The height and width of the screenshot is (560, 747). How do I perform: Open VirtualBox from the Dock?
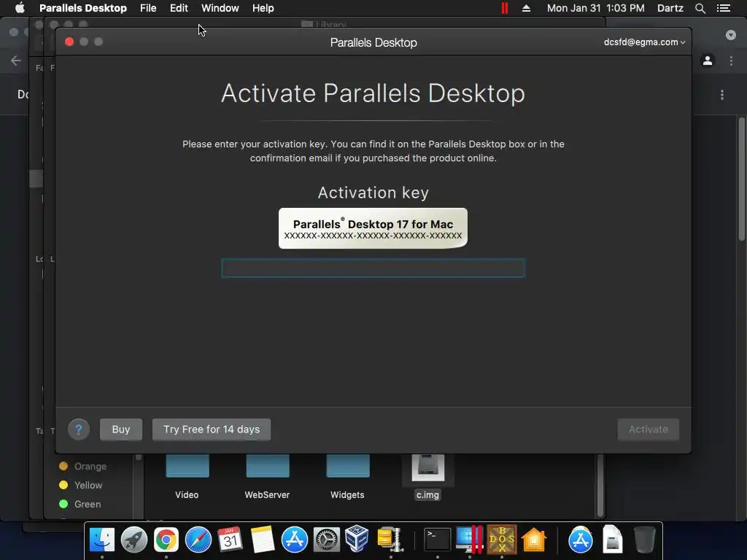pyautogui.click(x=357, y=539)
